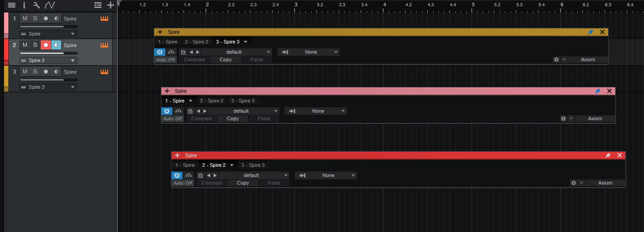Bypass plugin with power button in pink window
Screen dimensions: 644x232
167,111
